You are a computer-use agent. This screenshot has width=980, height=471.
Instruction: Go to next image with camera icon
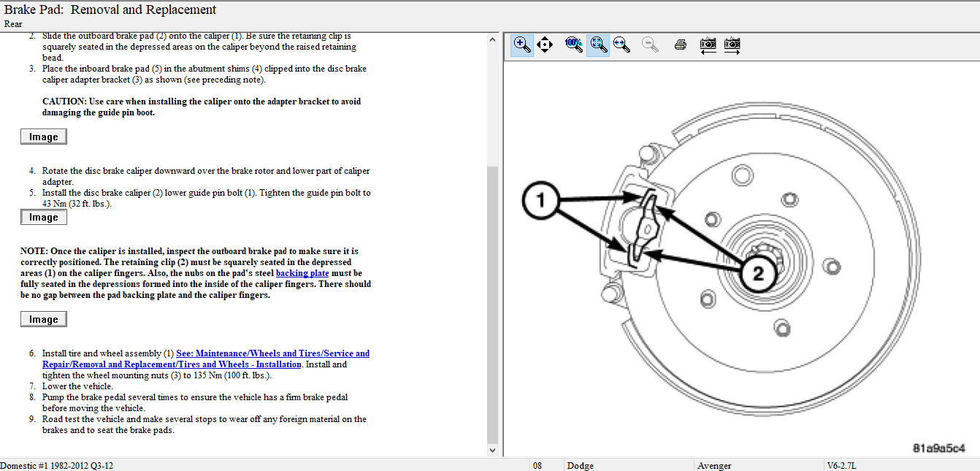(x=732, y=45)
